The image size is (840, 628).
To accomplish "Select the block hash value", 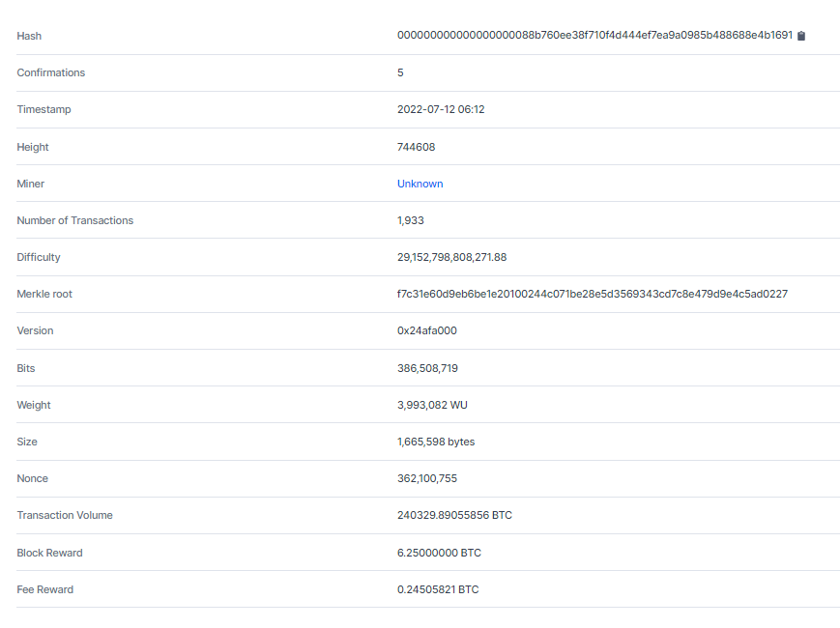I will coord(594,36).
